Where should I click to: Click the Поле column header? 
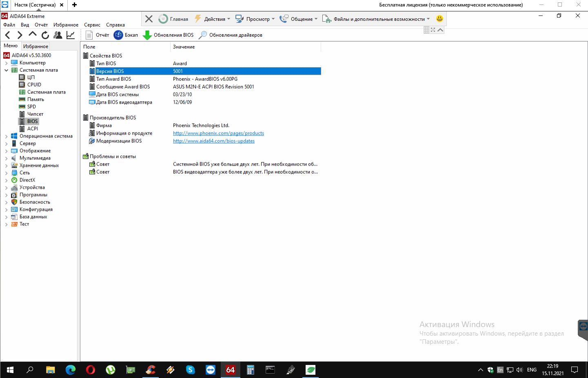coord(125,47)
